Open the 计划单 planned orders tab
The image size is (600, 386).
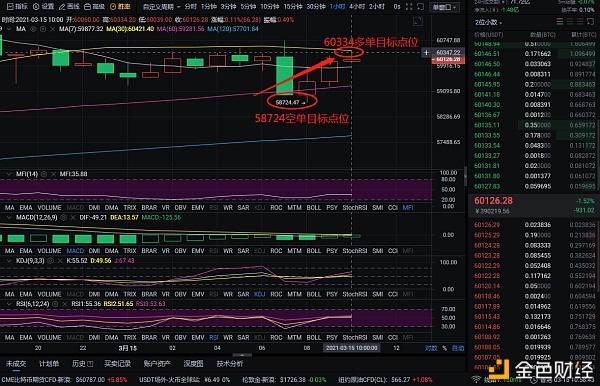pos(49,364)
